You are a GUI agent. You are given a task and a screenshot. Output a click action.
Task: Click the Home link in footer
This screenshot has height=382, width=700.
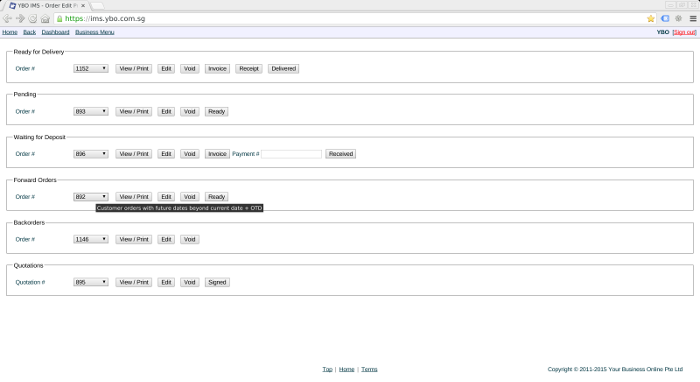346,369
